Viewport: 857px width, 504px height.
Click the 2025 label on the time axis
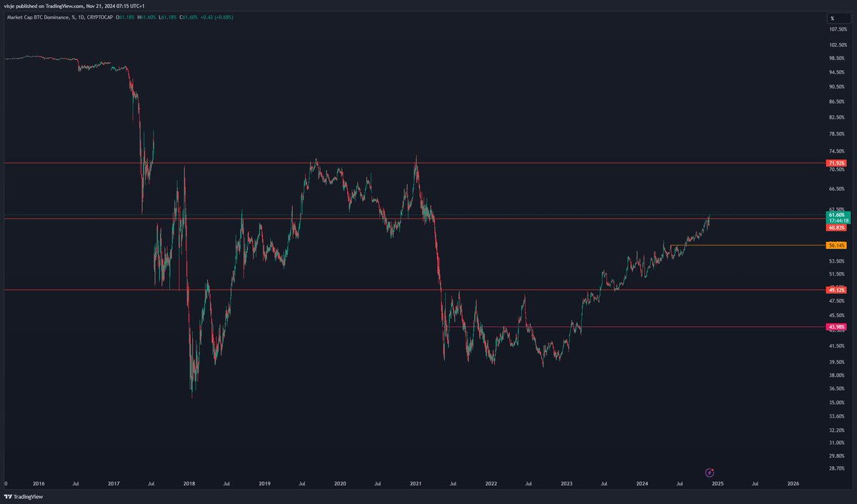pos(718,483)
